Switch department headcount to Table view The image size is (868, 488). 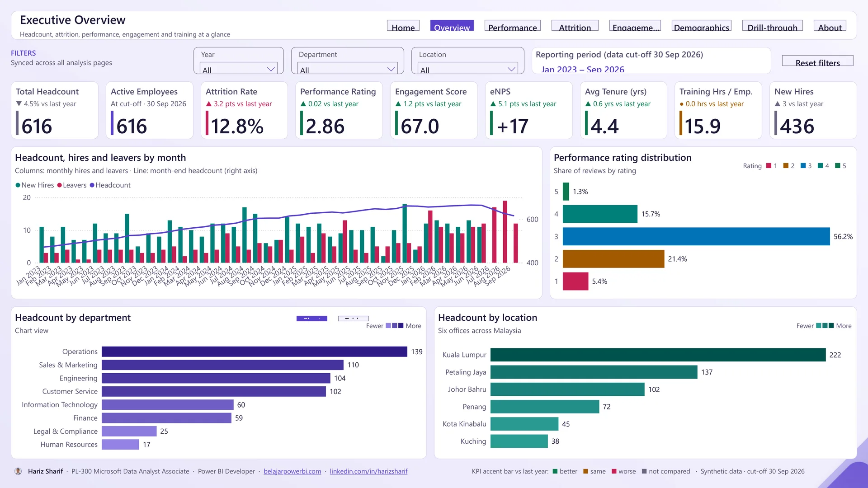click(x=354, y=319)
